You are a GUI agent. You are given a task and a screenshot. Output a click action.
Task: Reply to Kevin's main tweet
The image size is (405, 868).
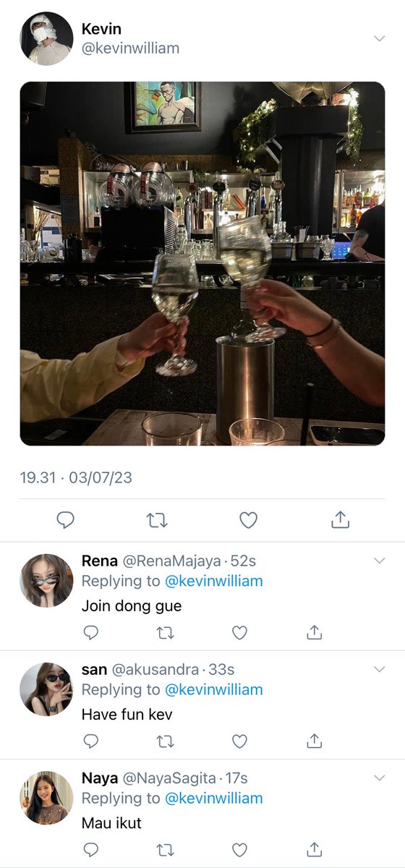click(x=65, y=519)
